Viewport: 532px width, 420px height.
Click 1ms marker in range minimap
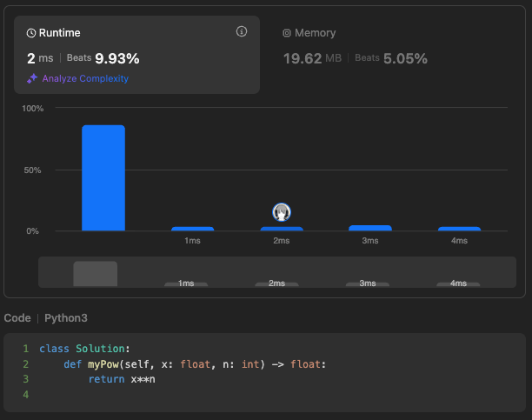tap(186, 283)
